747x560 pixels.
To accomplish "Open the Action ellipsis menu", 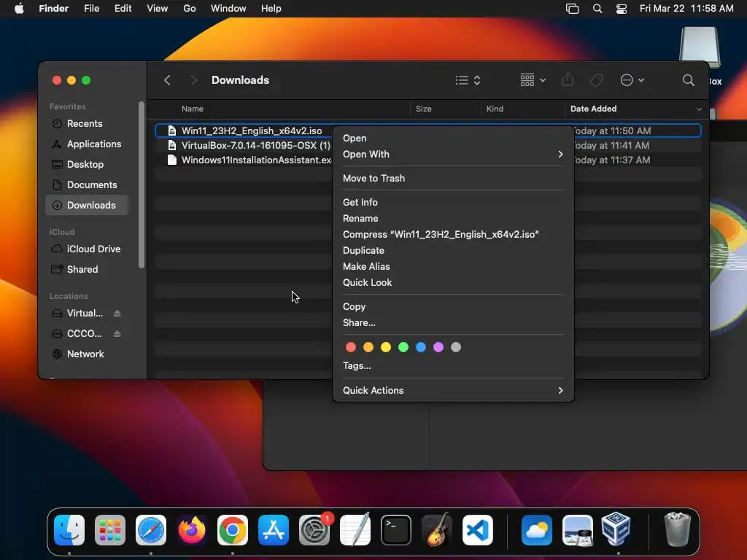I will coord(632,80).
